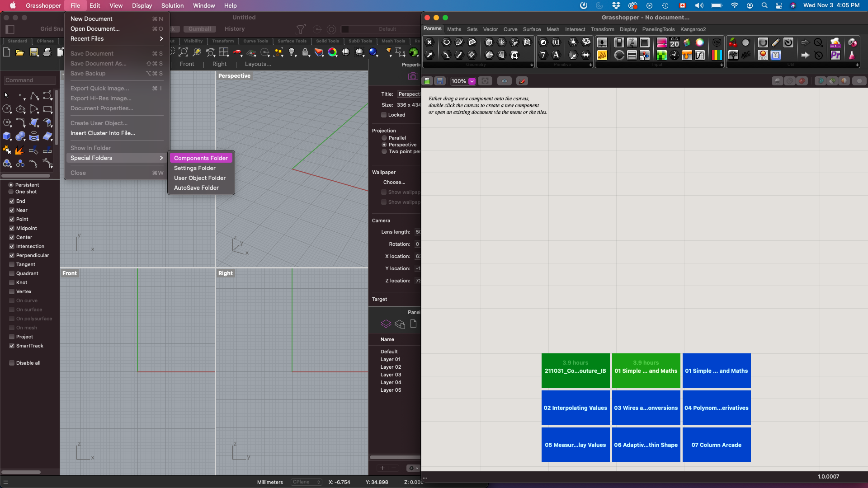Enable the Tangent osnap checkbox
Viewport: 868px width, 488px height.
coord(12,264)
